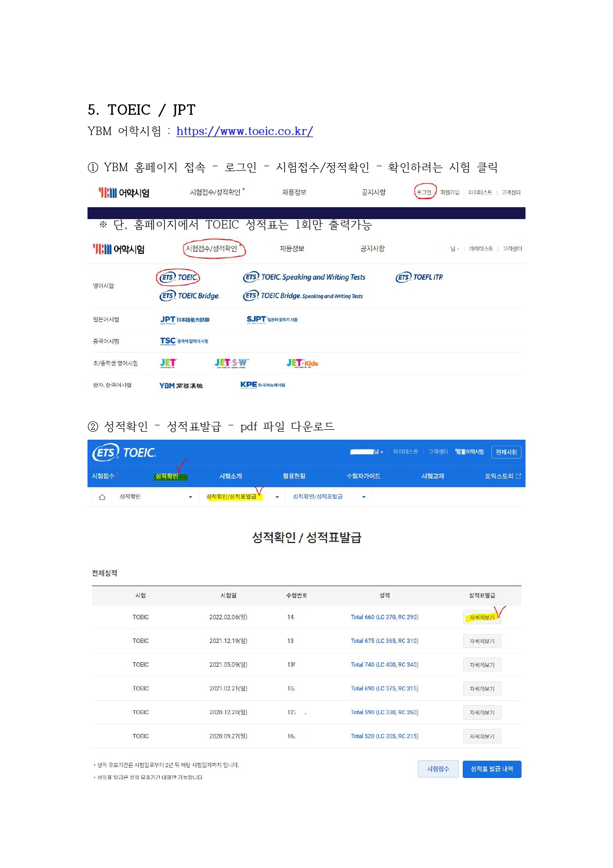Open TOEIC Speaking and Writing Tests logo
The image size is (613, 868).
(304, 277)
